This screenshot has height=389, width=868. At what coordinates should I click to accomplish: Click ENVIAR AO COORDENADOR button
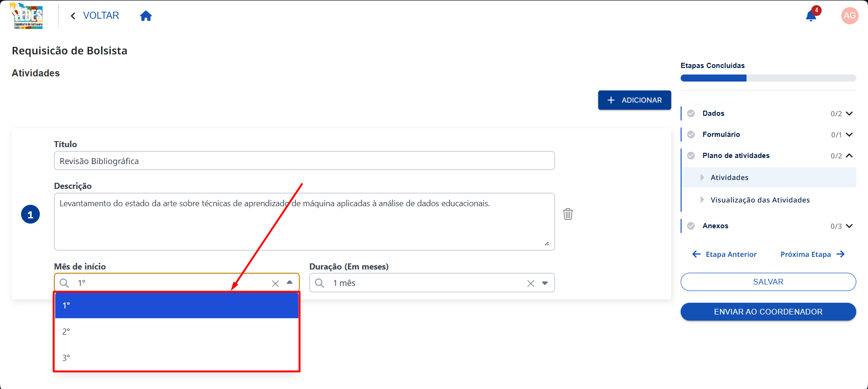[x=768, y=312]
